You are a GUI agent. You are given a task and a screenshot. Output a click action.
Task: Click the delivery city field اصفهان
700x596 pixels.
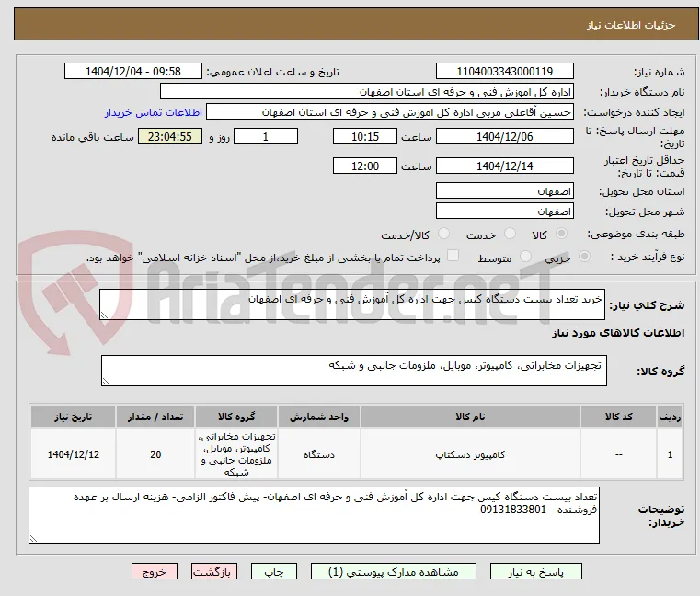point(504,212)
